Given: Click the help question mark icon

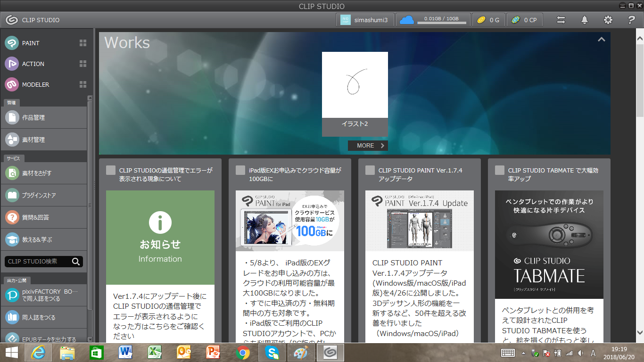Looking at the screenshot, I should coord(632,20).
